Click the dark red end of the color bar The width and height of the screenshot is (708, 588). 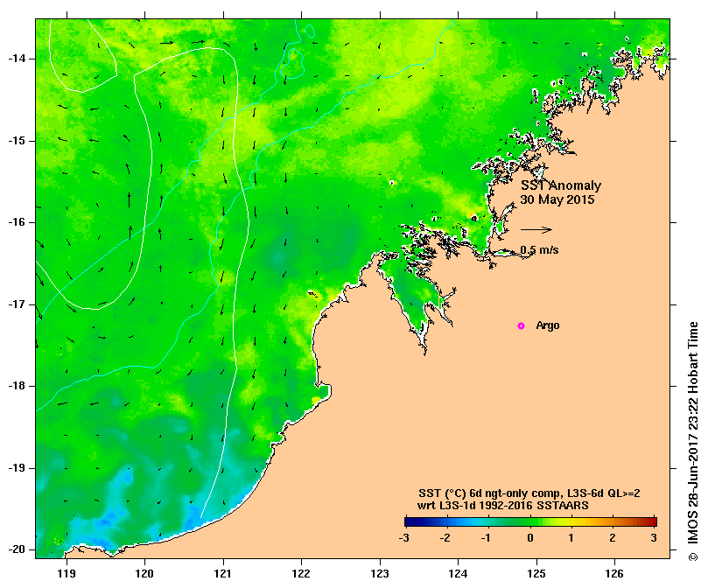(x=652, y=521)
